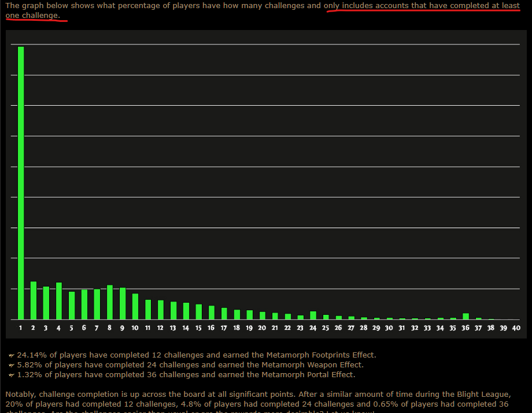
Task: Click x-axis label "40"
Action: coord(516,328)
